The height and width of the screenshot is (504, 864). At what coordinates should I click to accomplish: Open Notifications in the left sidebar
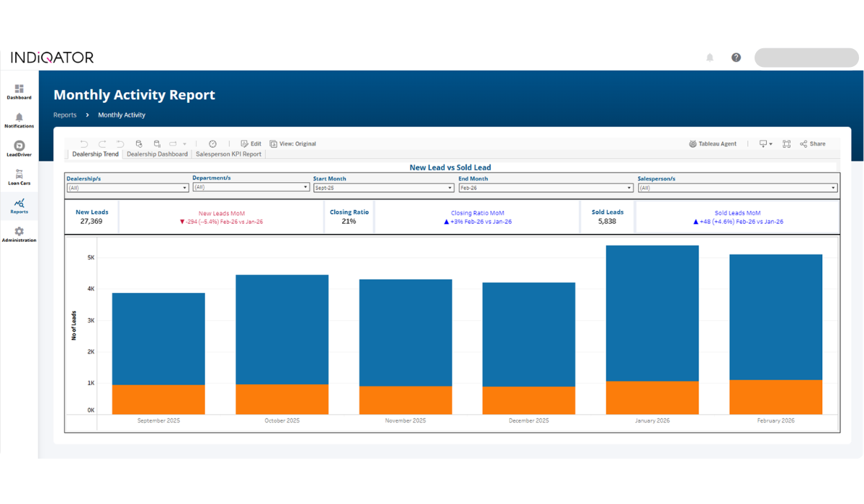click(x=19, y=120)
